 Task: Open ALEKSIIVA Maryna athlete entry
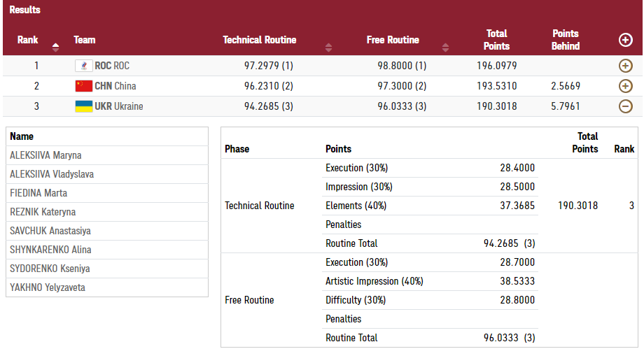tap(45, 155)
